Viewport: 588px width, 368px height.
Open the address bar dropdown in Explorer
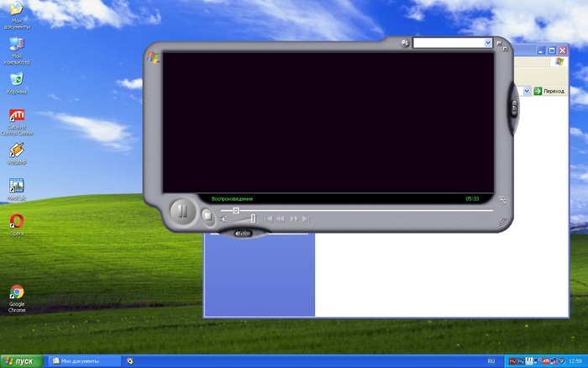(527, 91)
